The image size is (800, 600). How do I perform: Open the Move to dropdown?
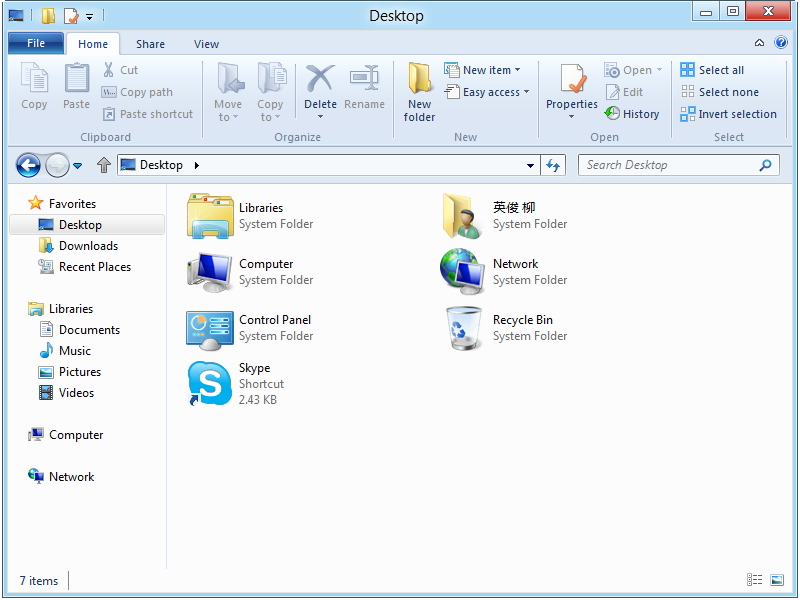pos(228,92)
